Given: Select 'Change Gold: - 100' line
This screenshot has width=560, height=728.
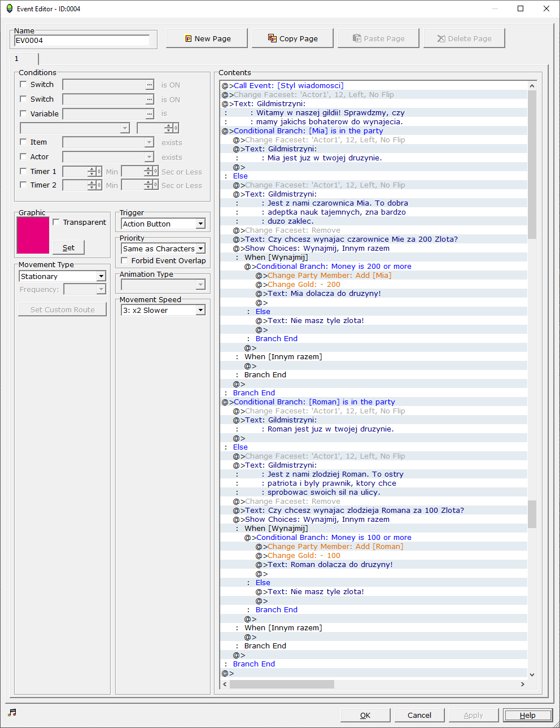Looking at the screenshot, I should pyautogui.click(x=374, y=556).
